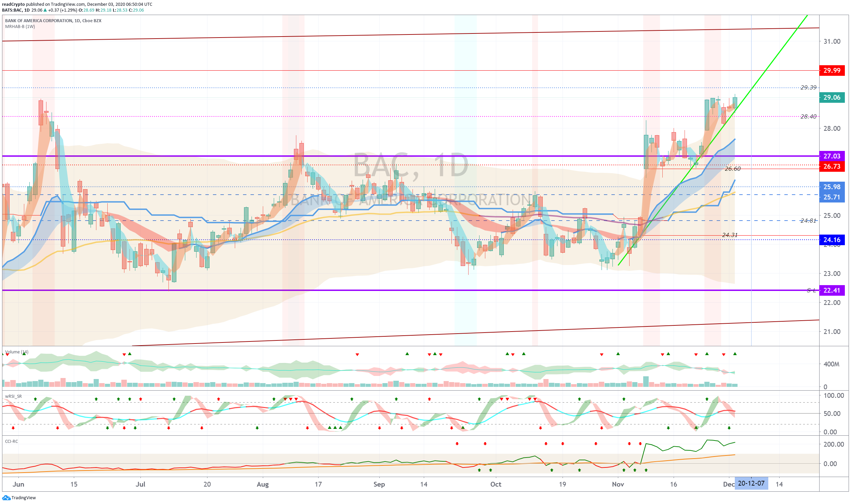Click the TradingView logo icon
The height and width of the screenshot is (504, 851).
point(6,498)
